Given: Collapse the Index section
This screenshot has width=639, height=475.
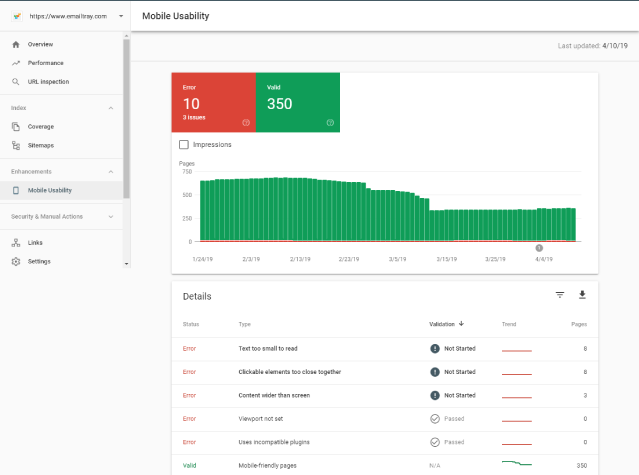Looking at the screenshot, I should (110, 107).
